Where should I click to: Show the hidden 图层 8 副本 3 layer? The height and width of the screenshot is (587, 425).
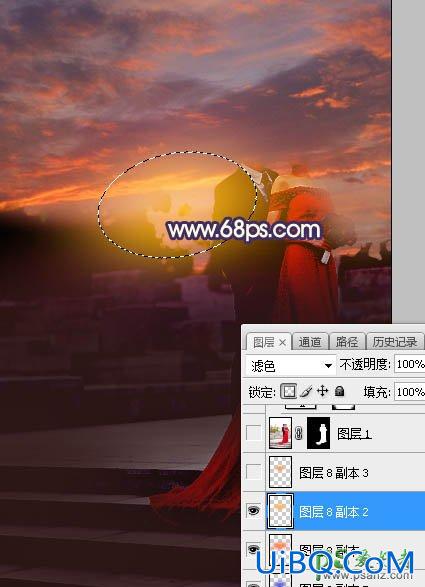[253, 472]
